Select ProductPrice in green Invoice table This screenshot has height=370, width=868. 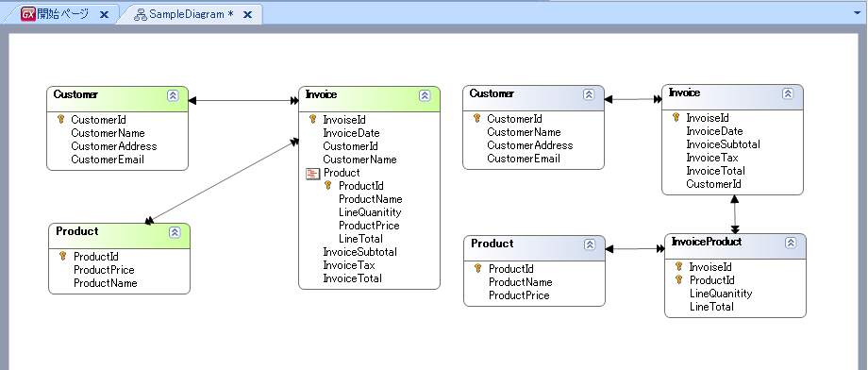coord(369,226)
